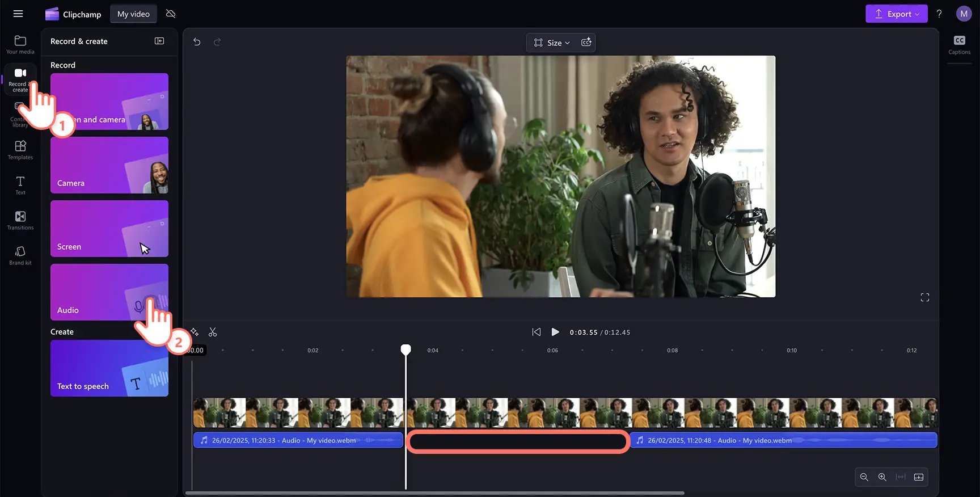Click the undo arrow icon
The height and width of the screenshot is (497, 980).
(x=197, y=42)
